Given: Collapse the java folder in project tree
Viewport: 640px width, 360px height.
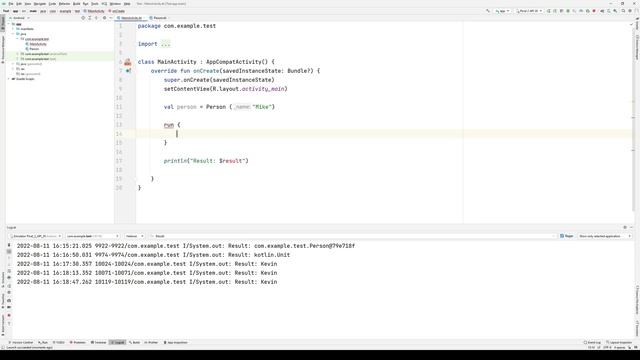Looking at the screenshot, I should [13, 34].
